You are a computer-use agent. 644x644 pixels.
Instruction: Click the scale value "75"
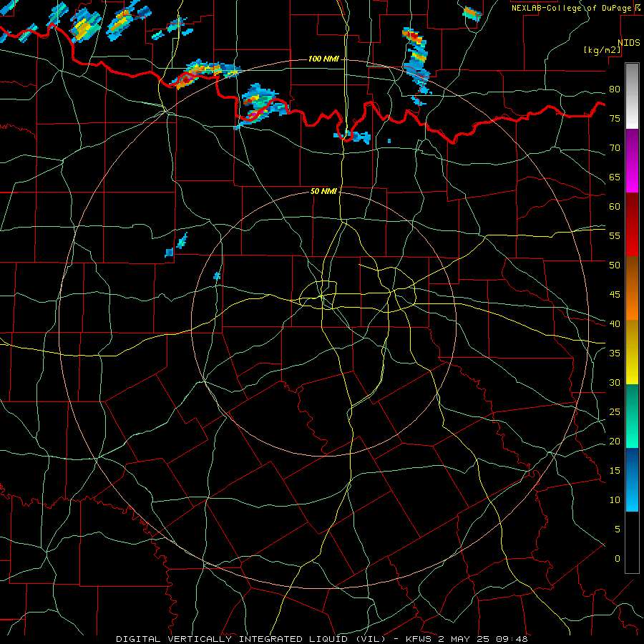coord(615,118)
